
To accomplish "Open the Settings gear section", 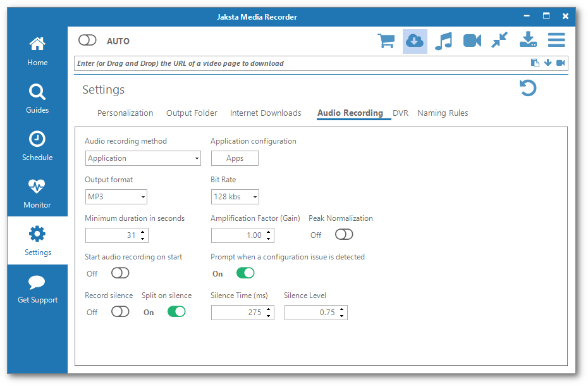I will pyautogui.click(x=37, y=240).
